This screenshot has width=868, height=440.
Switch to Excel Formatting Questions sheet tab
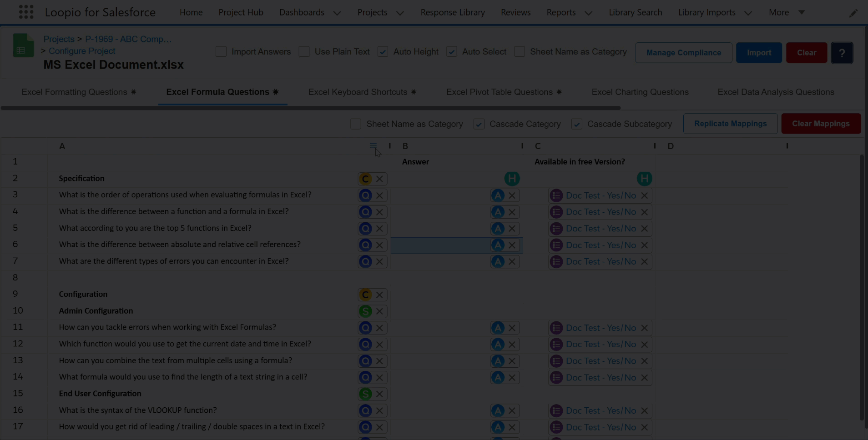tap(79, 92)
